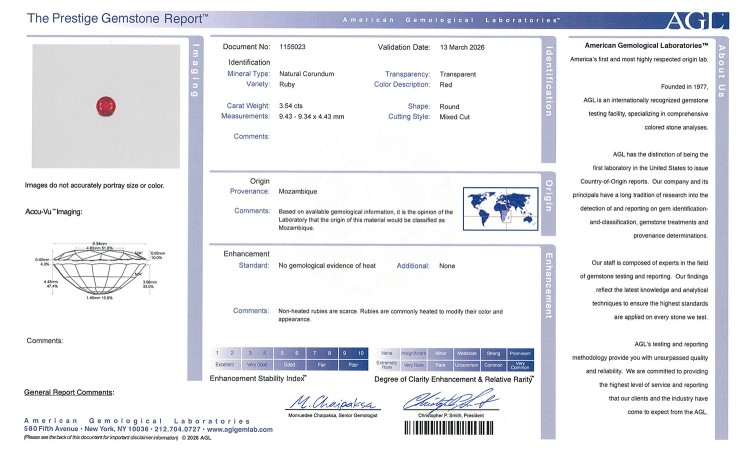The image size is (750, 455).
Task: Click the 'Mozambique' provenance value
Action: [x=298, y=191]
